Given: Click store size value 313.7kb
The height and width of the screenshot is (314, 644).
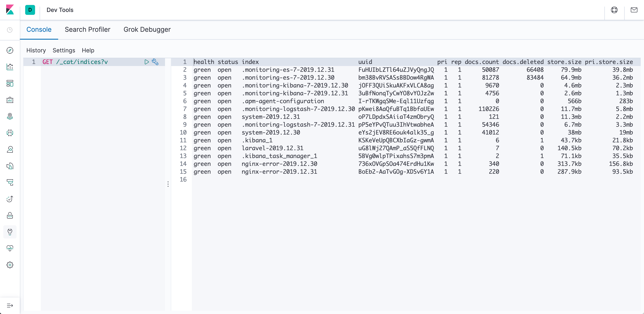Looking at the screenshot, I should tap(569, 164).
